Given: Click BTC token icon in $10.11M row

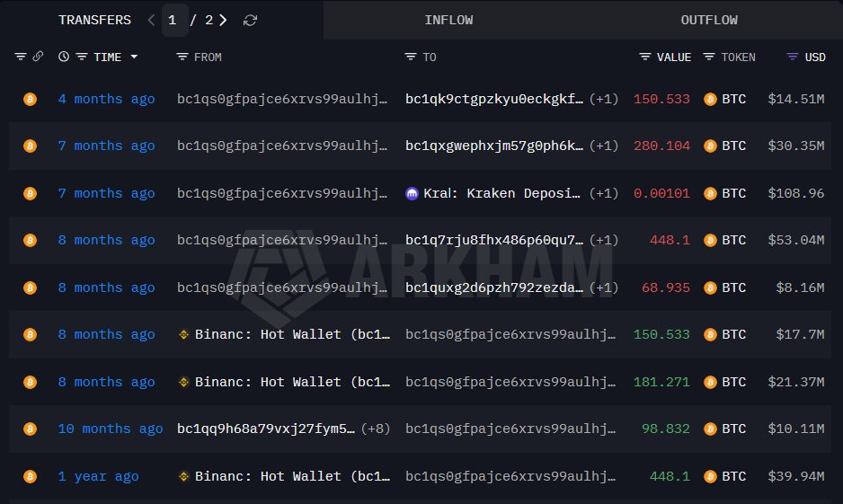Looking at the screenshot, I should coord(710,429).
